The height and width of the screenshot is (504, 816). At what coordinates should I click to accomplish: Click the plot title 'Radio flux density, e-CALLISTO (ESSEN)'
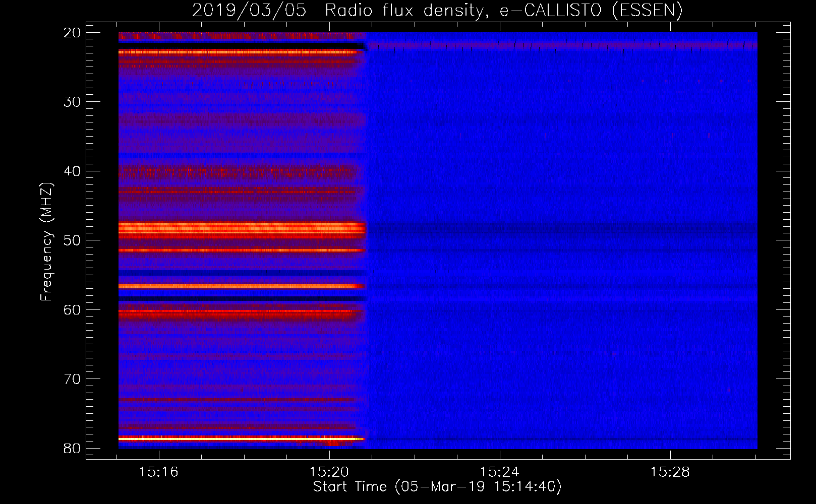503,11
